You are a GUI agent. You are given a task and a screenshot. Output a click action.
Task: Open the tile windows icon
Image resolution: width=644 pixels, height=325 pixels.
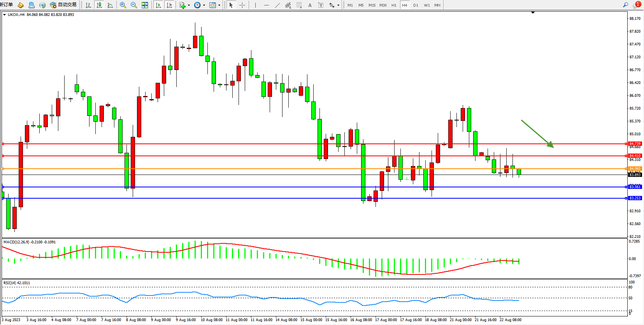[145, 5]
